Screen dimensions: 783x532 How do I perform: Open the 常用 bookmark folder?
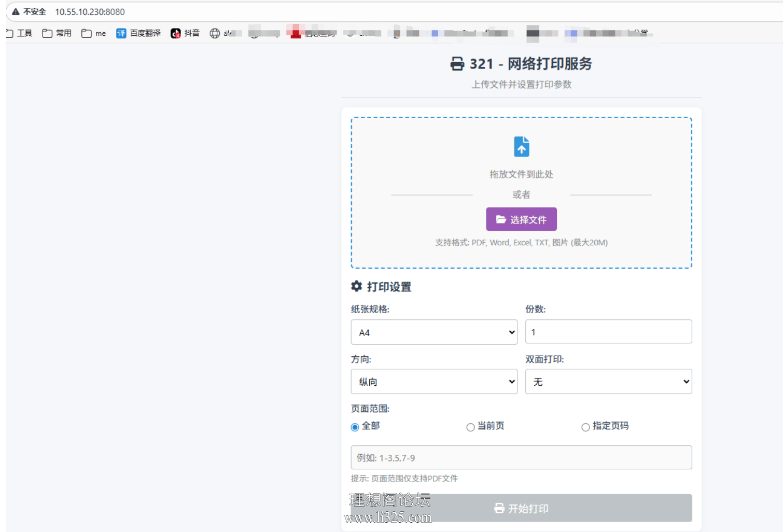tap(57, 33)
